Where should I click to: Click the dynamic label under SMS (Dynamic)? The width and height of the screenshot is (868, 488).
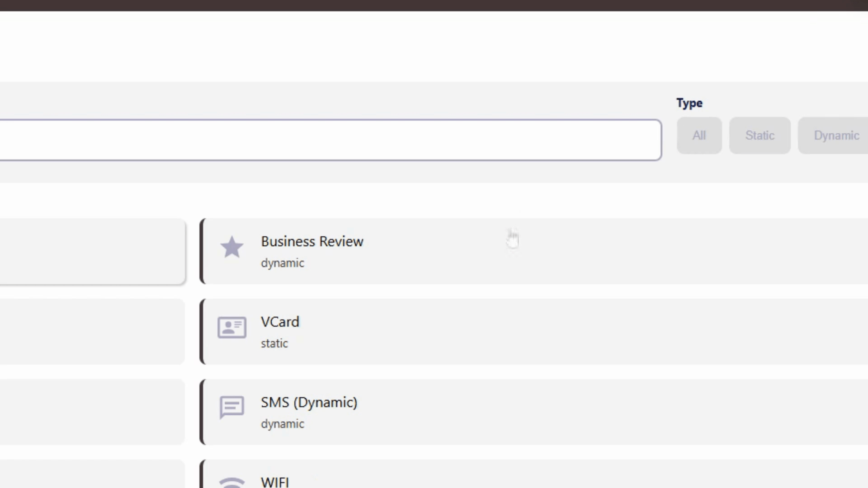(283, 424)
